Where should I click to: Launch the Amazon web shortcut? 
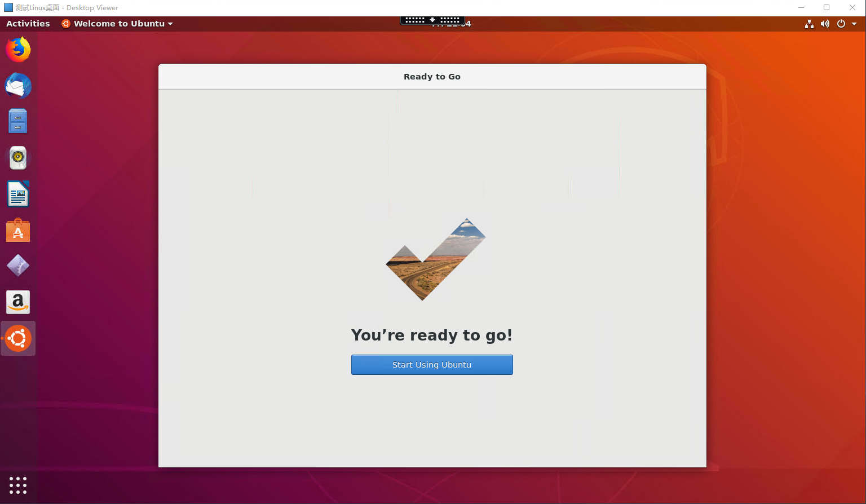pyautogui.click(x=17, y=302)
